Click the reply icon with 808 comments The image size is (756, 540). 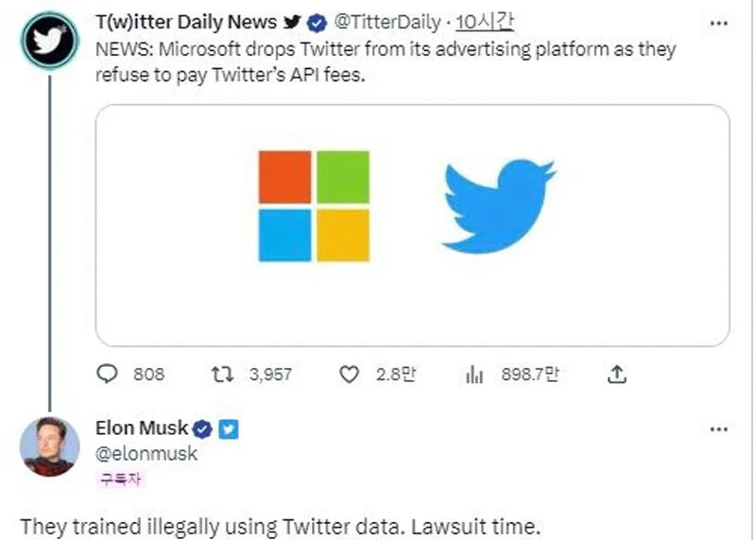(109, 375)
